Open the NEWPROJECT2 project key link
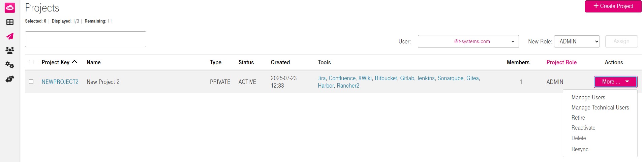644x162 pixels. coord(60,82)
